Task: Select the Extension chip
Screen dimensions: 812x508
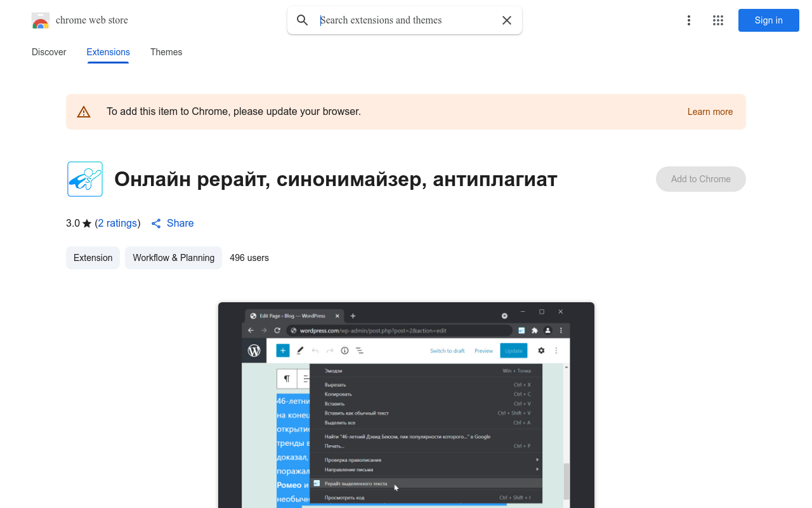Action: 93,258
